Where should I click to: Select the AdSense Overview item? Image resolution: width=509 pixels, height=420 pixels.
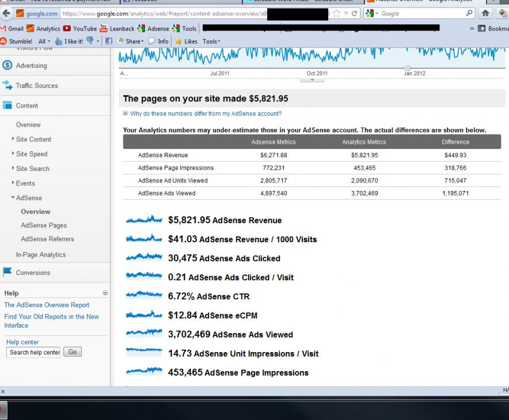pyautogui.click(x=36, y=212)
